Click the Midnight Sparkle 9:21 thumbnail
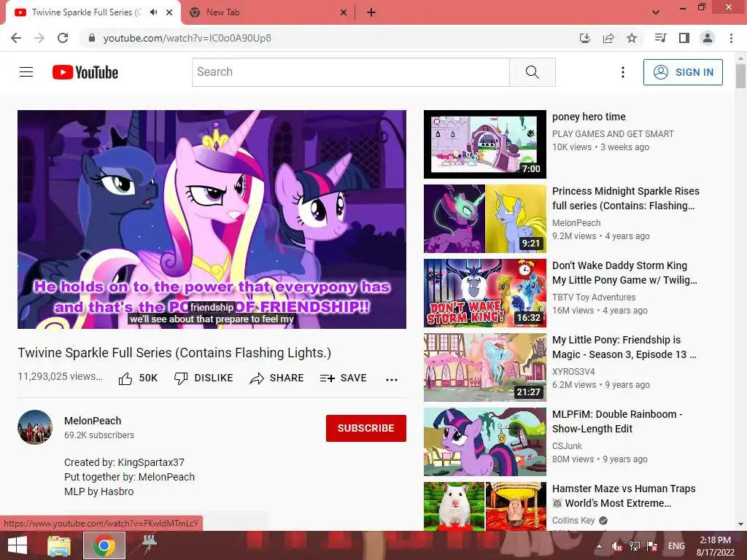 [485, 219]
